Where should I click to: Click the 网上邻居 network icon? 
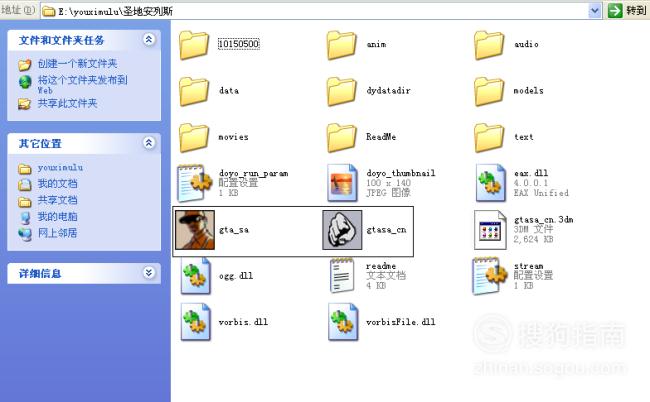tap(25, 234)
